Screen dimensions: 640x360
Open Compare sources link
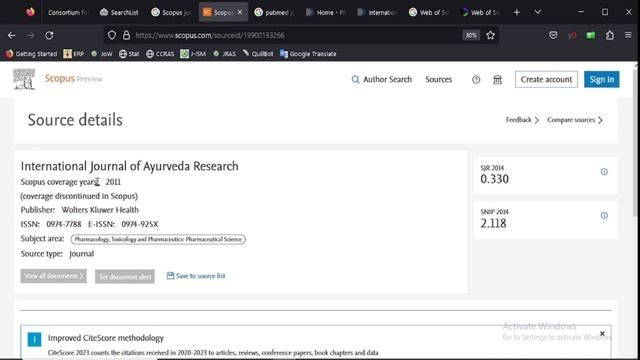click(575, 120)
